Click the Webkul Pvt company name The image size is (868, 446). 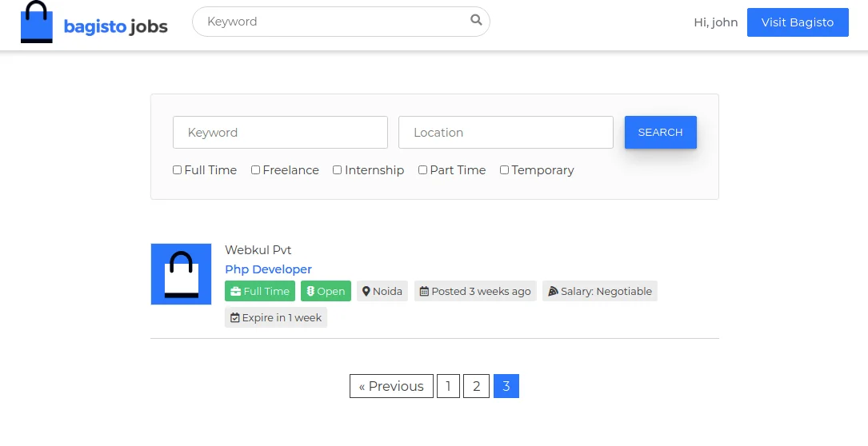[258, 250]
